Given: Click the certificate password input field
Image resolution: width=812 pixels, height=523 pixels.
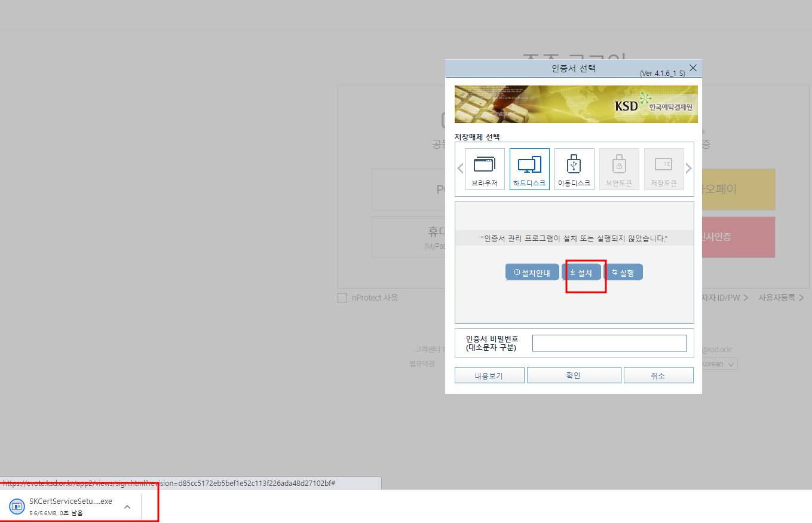Looking at the screenshot, I should [x=609, y=342].
